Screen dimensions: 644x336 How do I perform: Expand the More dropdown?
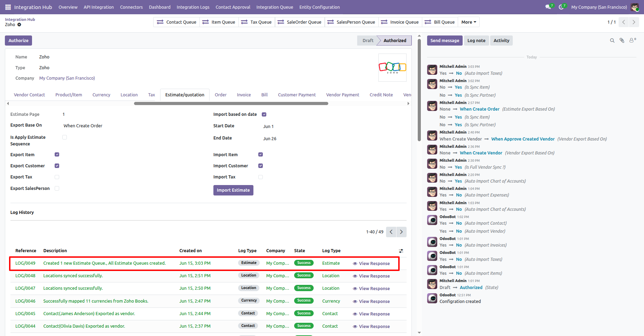click(x=469, y=22)
